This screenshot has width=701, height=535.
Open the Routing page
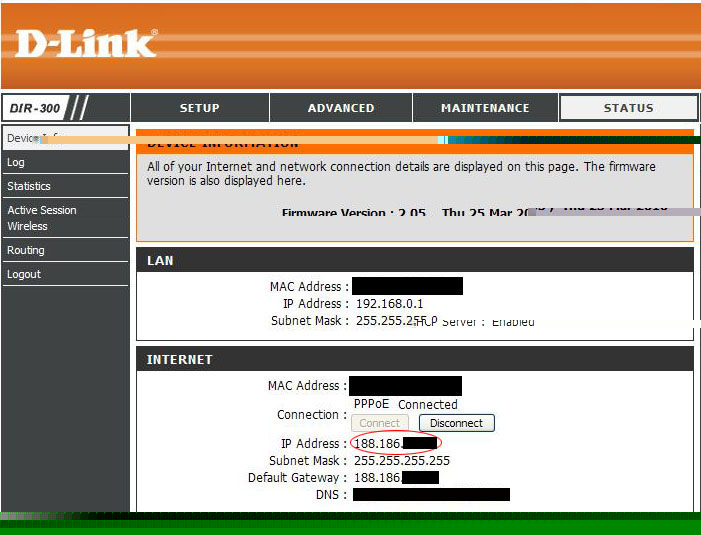(x=25, y=250)
